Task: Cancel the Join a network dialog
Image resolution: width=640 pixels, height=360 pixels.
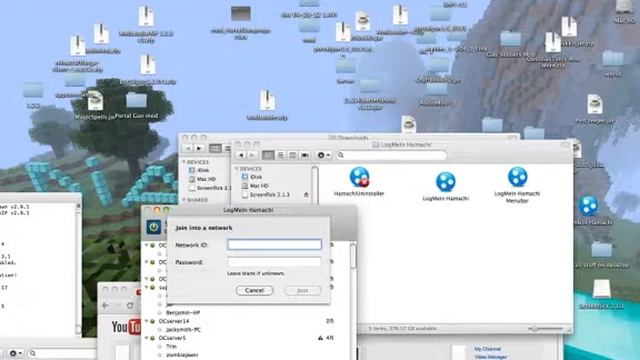Action: pyautogui.click(x=254, y=290)
